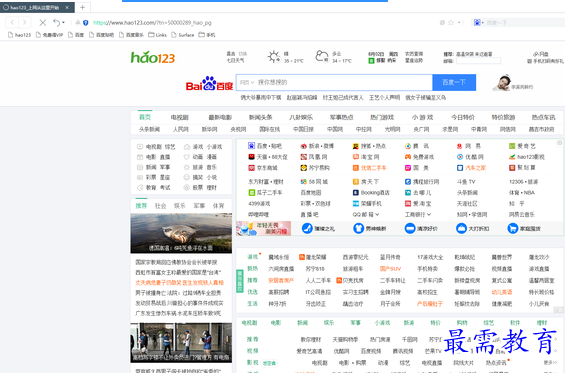Bookmark page with the star icon
The image size is (565, 373).
coord(451,22)
